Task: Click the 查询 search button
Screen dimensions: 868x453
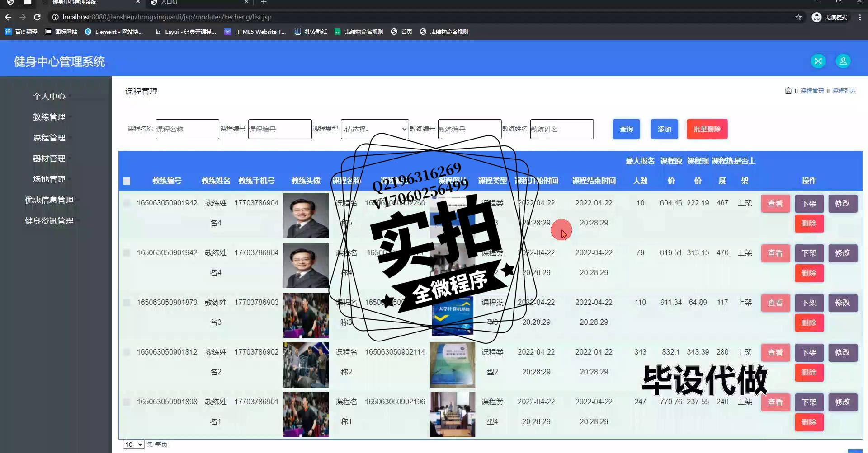Action: click(626, 129)
